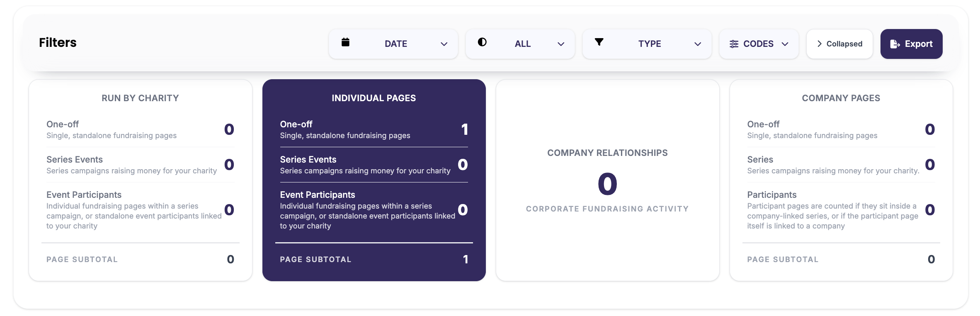Screen dimensions: 980x316
Task: Click the Filters heading
Action: coord(58,43)
